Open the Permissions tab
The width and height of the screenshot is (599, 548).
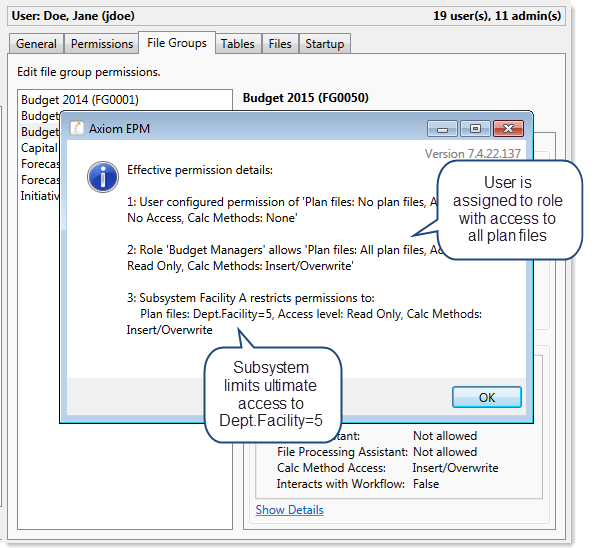(102, 44)
